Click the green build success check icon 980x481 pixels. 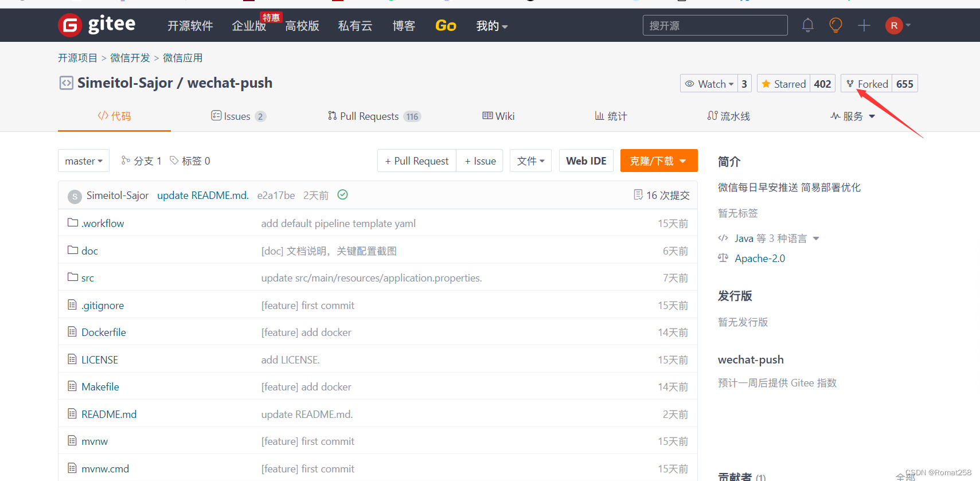(x=342, y=195)
